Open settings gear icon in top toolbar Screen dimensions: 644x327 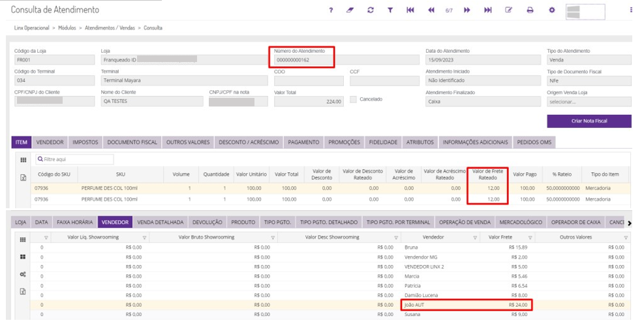[551, 10]
